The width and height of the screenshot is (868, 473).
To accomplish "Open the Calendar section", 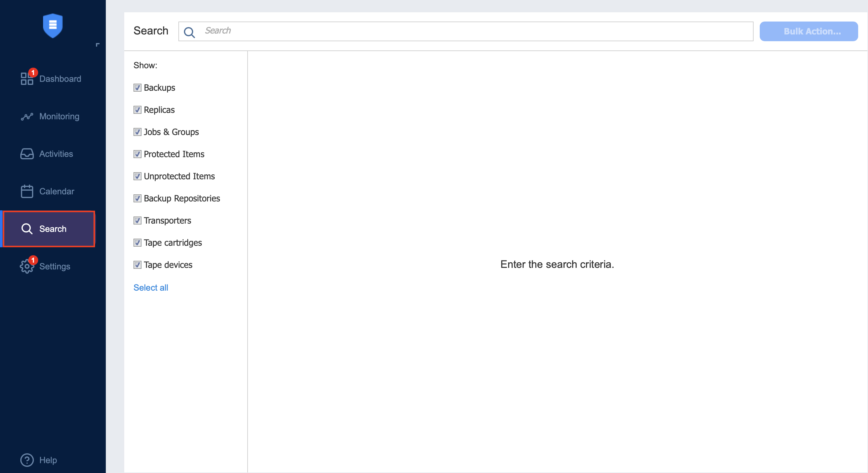I will tap(57, 191).
